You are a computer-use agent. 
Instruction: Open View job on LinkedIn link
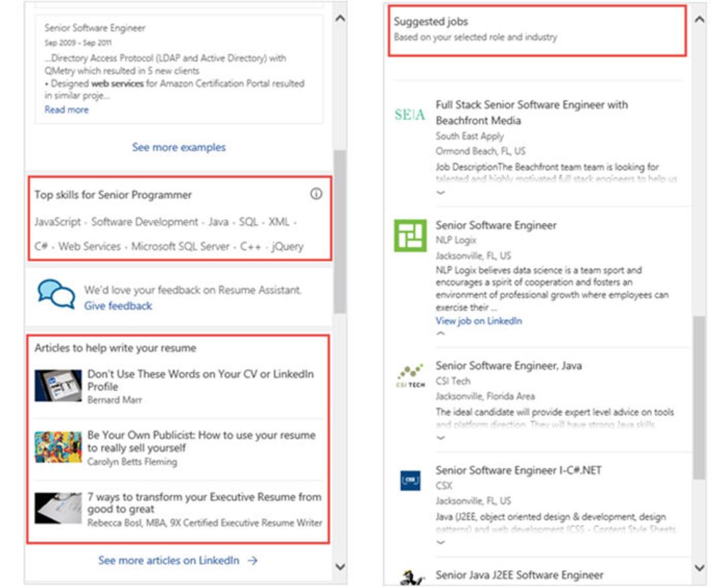(479, 321)
